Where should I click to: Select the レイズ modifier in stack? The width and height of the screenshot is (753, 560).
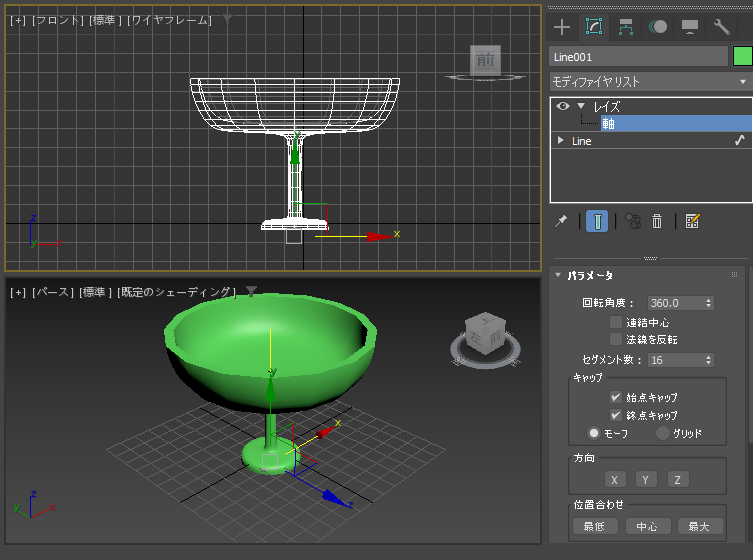pyautogui.click(x=607, y=107)
